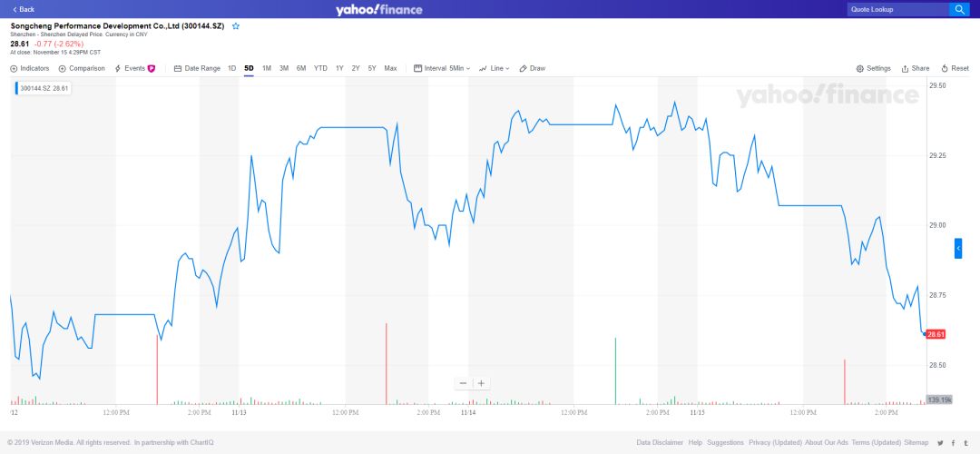Expand the right side panel arrow

(958, 248)
